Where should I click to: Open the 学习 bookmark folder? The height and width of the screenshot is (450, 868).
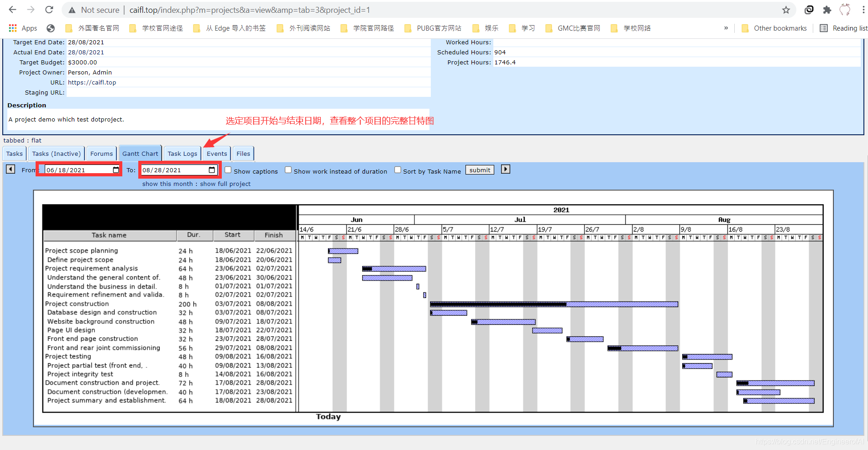[522, 28]
